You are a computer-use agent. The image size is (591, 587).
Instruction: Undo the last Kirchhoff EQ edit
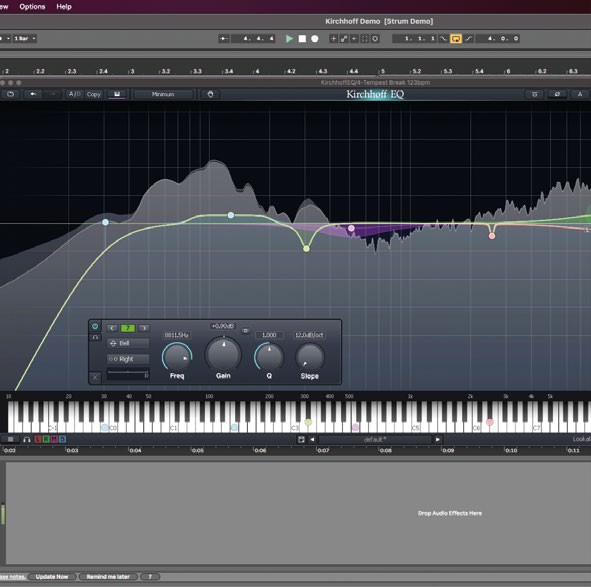coord(33,94)
